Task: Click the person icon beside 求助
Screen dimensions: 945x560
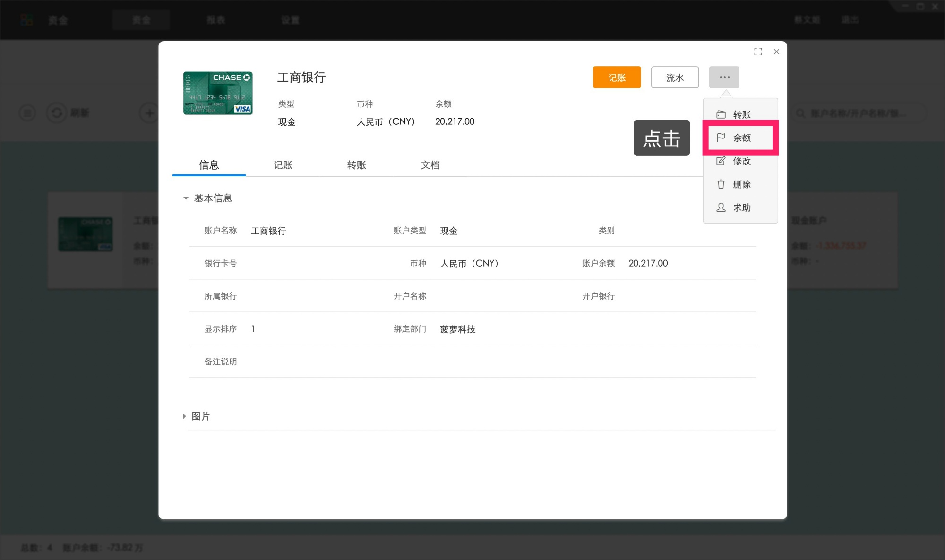Action: point(720,207)
